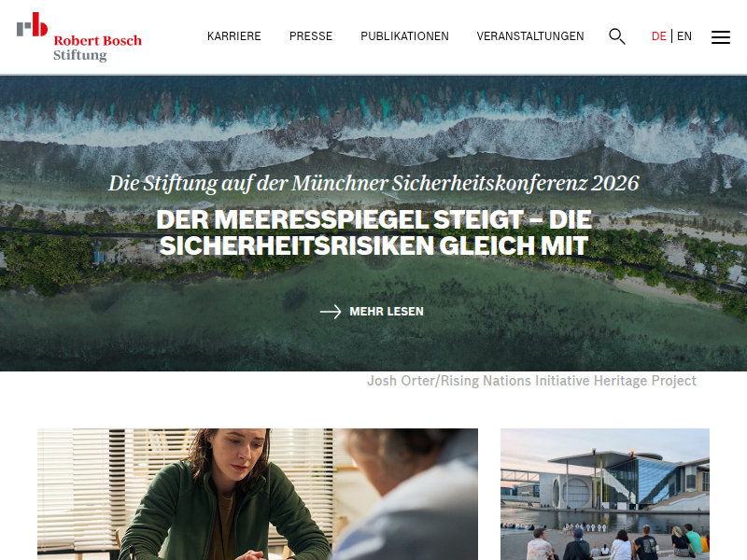747x560 pixels.
Task: Go to Publikationen page
Action: (404, 36)
